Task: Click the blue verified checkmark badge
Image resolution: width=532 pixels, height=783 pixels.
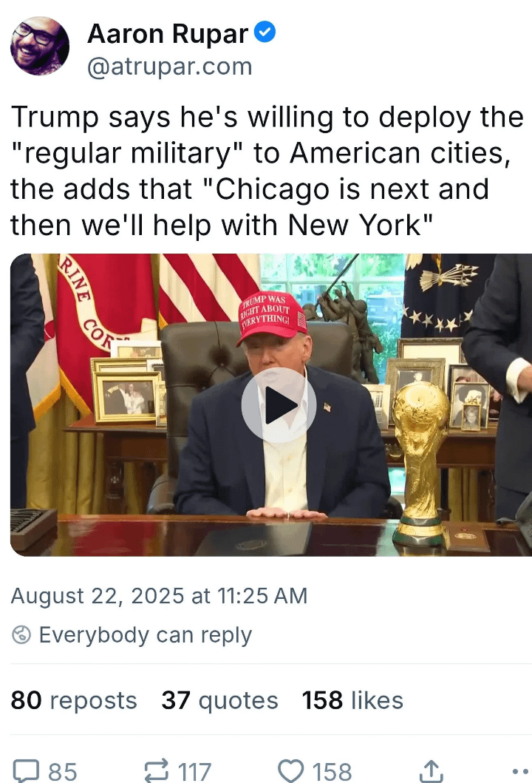Action: click(x=265, y=33)
